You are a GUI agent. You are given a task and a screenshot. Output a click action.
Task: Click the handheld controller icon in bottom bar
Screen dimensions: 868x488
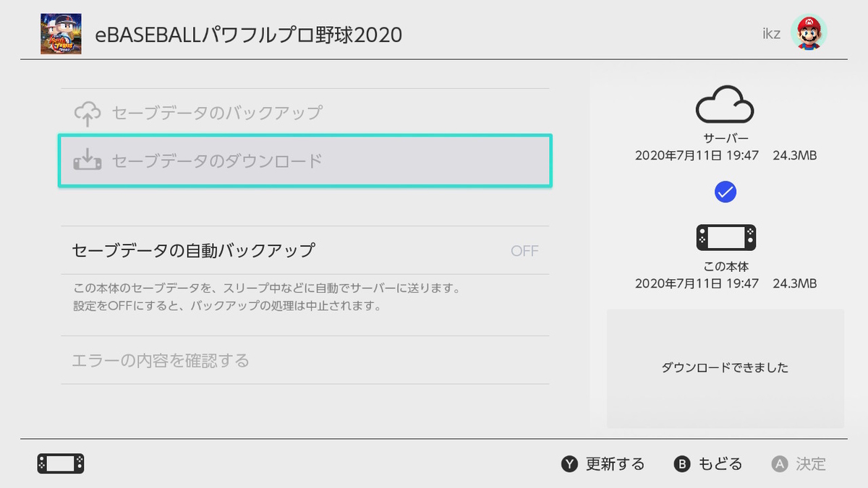pos(61,463)
